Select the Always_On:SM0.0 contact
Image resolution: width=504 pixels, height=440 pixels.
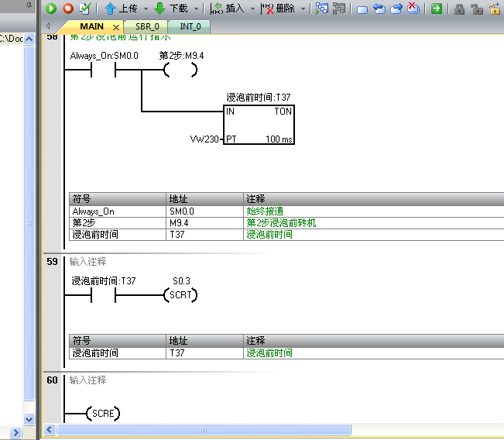point(104,70)
